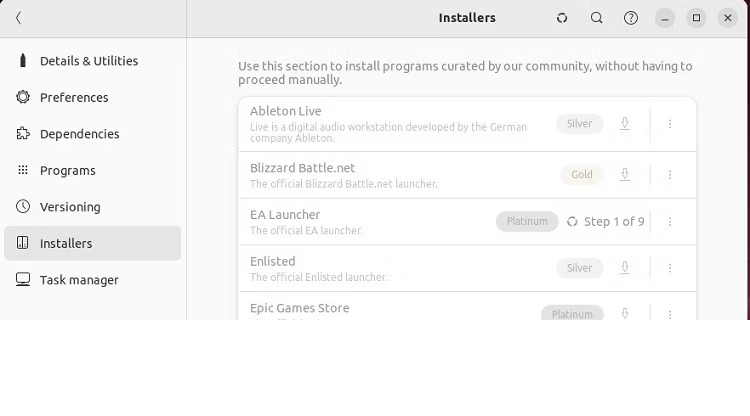
Task: Download the Enlisted installer
Action: pyautogui.click(x=625, y=268)
